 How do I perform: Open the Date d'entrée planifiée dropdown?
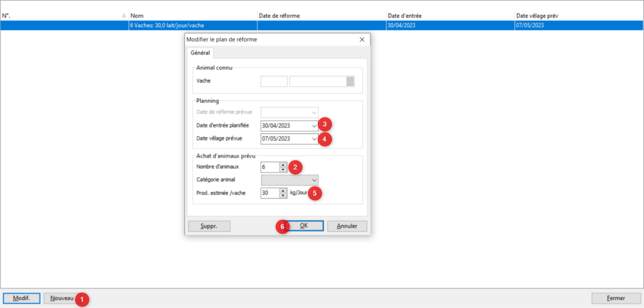click(x=314, y=126)
